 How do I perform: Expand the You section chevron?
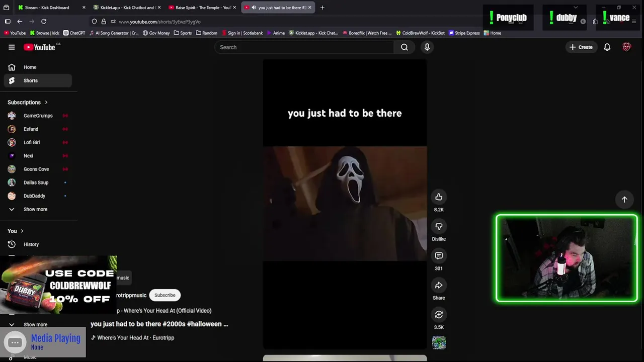pyautogui.click(x=22, y=231)
